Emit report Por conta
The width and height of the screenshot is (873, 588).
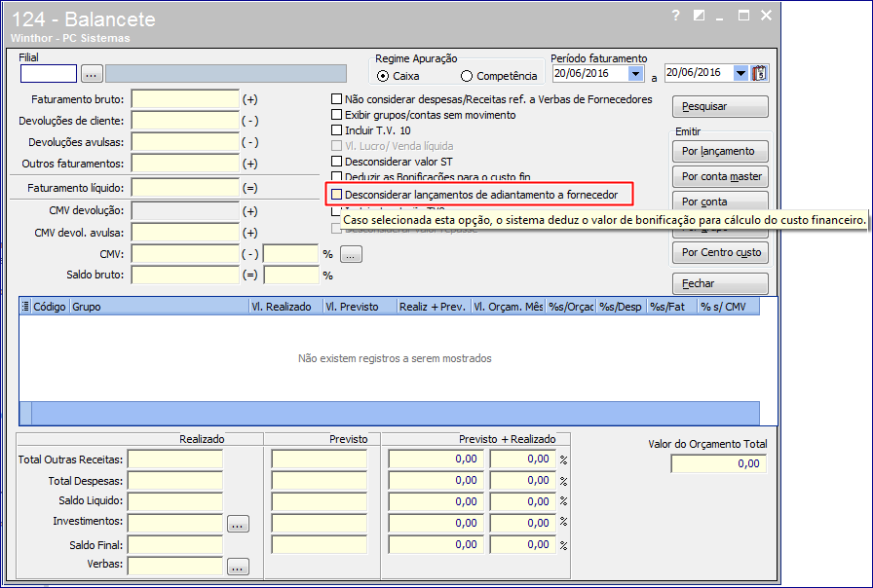(x=720, y=201)
